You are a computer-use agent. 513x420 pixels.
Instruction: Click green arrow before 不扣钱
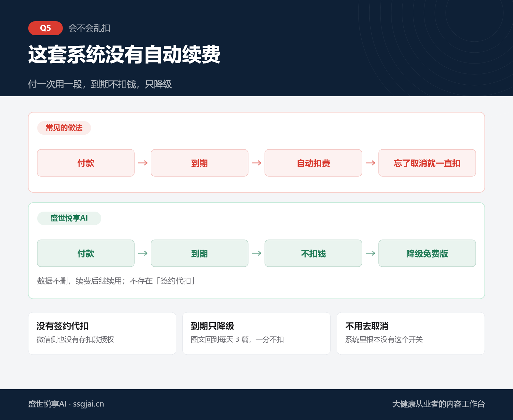point(256,253)
